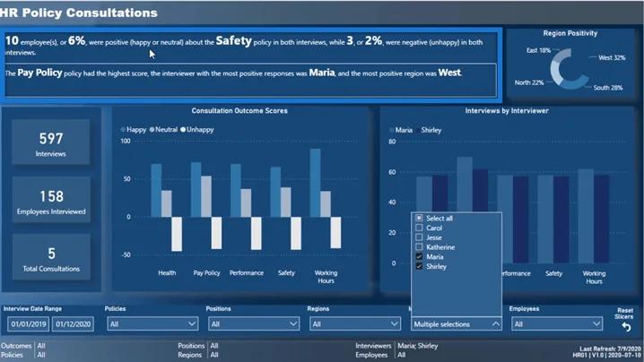Click the Happy legend marker

click(x=123, y=130)
